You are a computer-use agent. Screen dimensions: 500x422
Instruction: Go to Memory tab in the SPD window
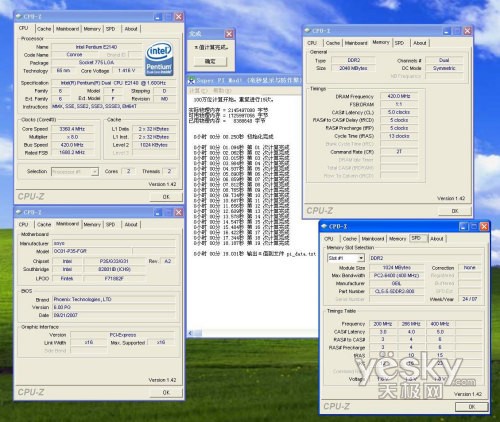coord(397,239)
